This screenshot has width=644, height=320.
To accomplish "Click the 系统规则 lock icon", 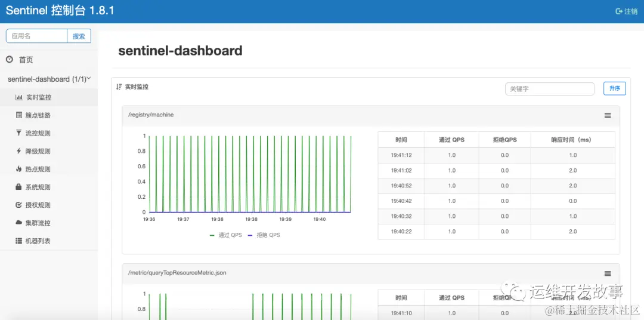I will (18, 187).
